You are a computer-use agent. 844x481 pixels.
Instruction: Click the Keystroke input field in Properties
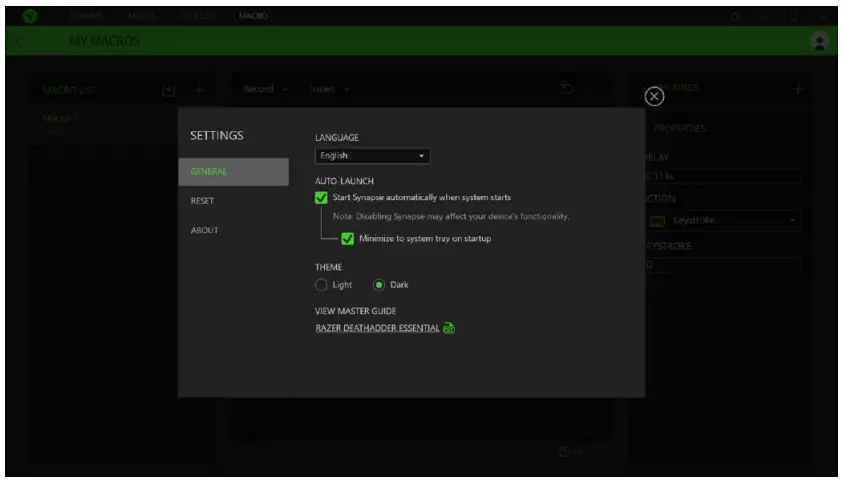point(722,265)
